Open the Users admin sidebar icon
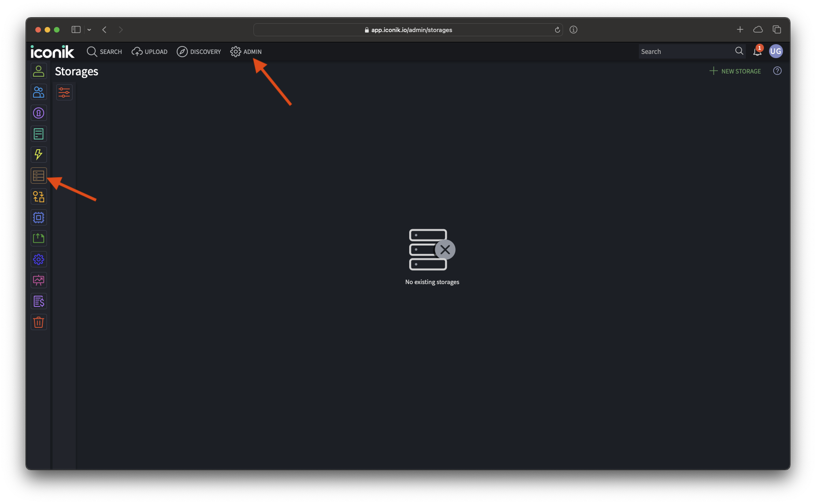 (x=39, y=71)
